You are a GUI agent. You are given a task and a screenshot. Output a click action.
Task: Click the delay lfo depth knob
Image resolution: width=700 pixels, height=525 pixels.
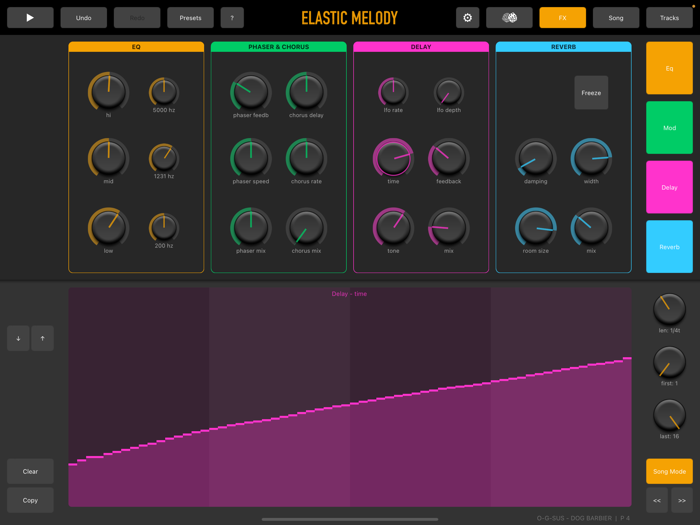point(449,92)
